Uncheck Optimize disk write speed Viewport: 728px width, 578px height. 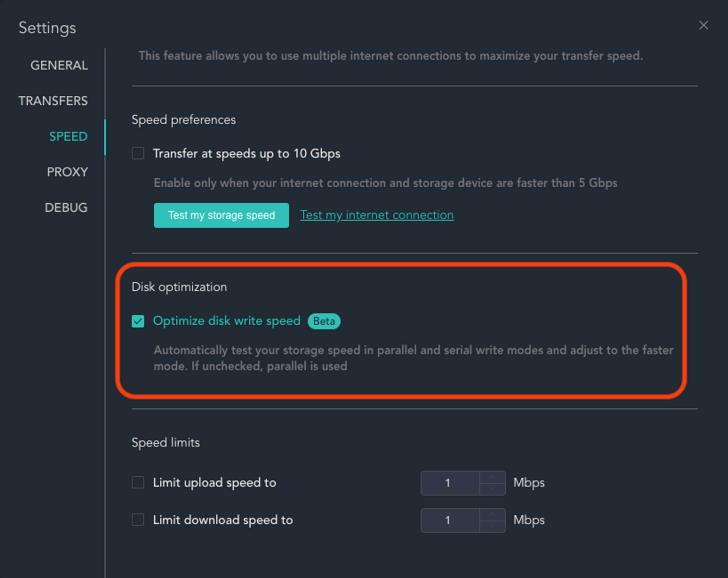[x=137, y=321]
